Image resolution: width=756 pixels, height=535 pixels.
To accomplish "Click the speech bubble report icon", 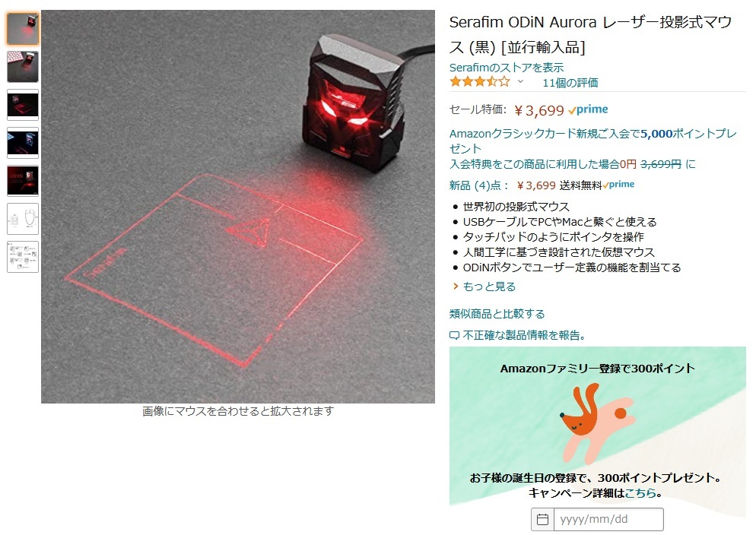I will (454, 336).
